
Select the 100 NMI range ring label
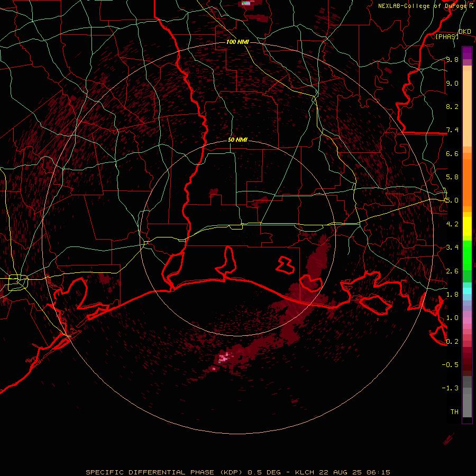pos(237,42)
